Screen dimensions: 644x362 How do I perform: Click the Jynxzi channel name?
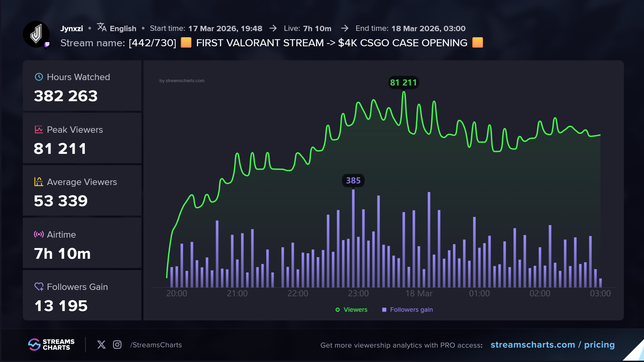pyautogui.click(x=71, y=28)
